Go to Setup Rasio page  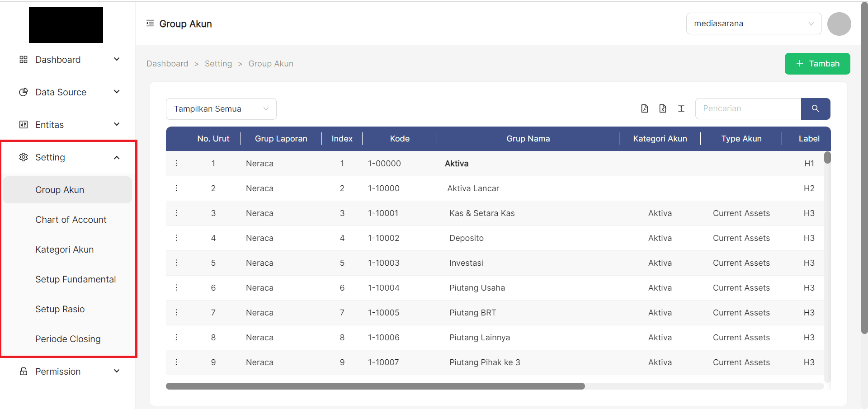tap(60, 309)
